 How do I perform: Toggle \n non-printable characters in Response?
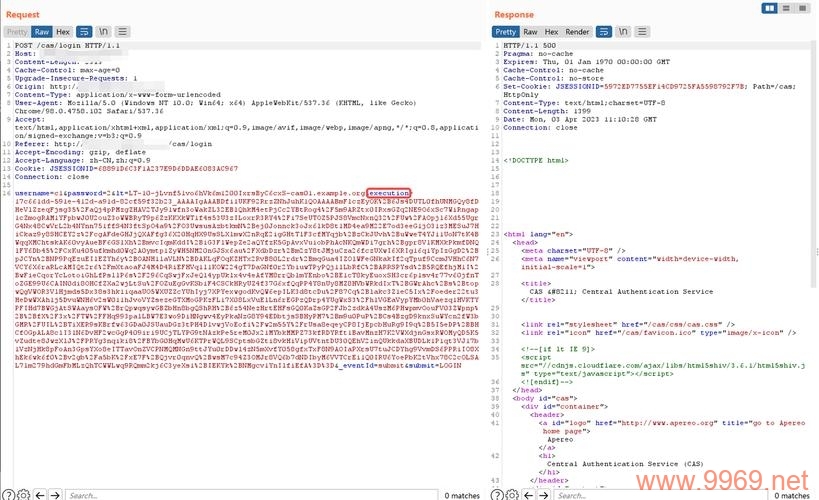click(x=623, y=32)
